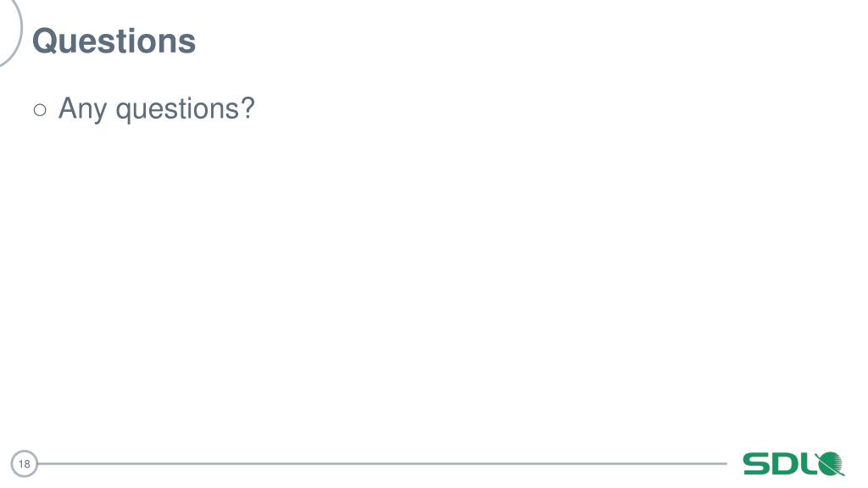Click the digit 8 in the slide number
The image size is (868, 488).
27,463
